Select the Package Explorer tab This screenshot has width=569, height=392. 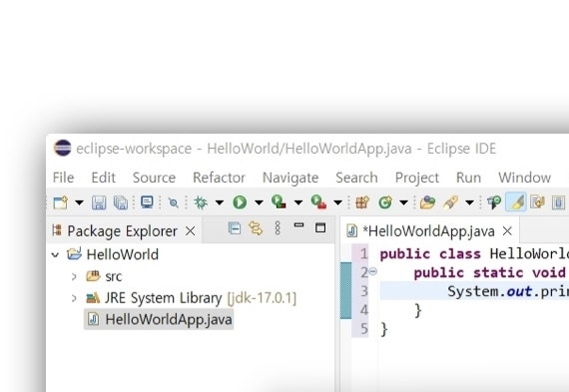pos(122,231)
